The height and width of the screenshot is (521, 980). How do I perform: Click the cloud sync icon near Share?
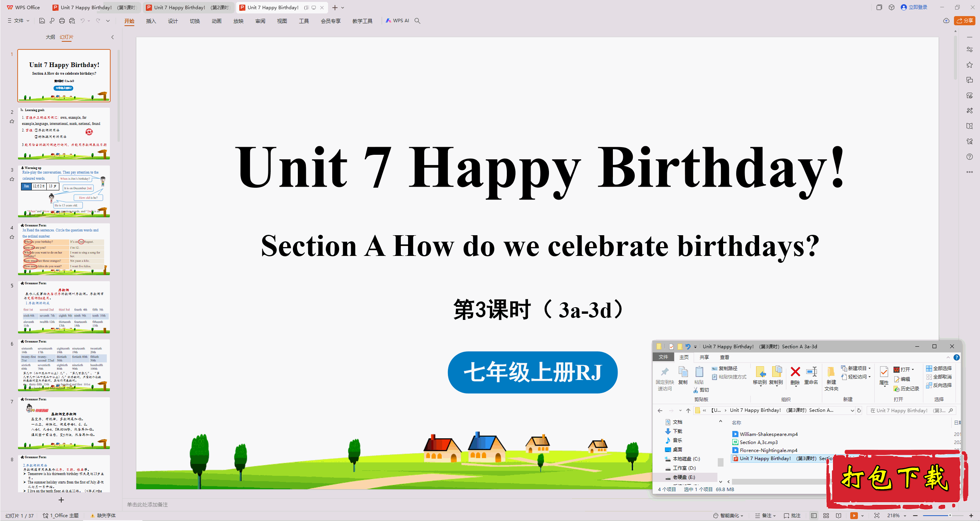coord(946,21)
